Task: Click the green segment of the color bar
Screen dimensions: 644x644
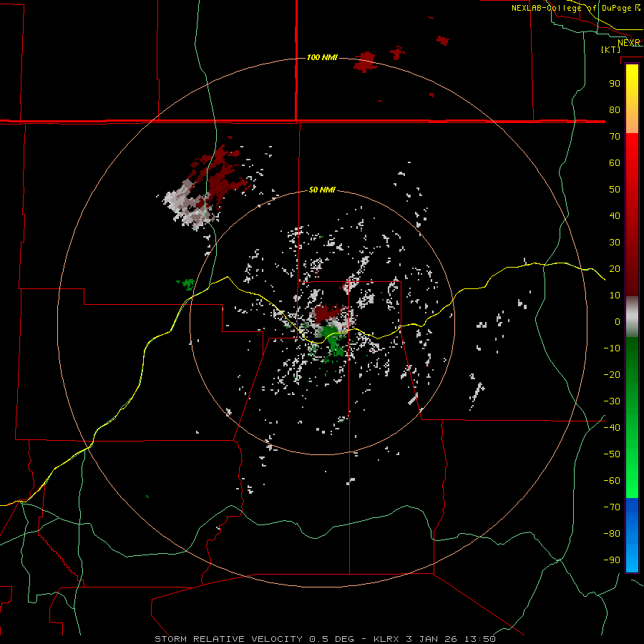Action: coord(632,418)
